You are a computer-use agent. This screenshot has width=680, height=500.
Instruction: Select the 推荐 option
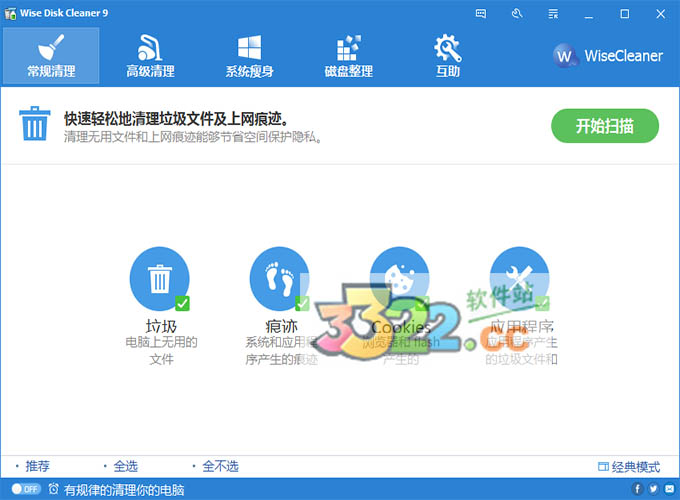(x=37, y=466)
